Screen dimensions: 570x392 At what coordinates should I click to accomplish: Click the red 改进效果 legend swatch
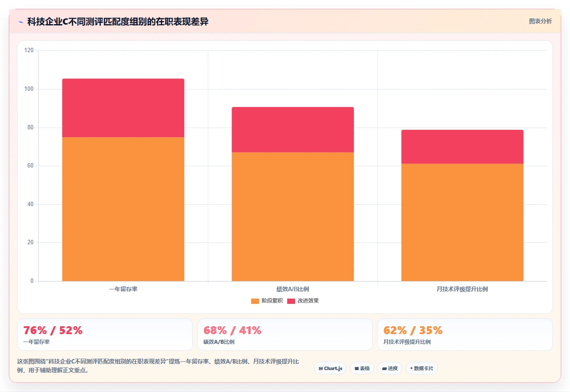(291, 301)
